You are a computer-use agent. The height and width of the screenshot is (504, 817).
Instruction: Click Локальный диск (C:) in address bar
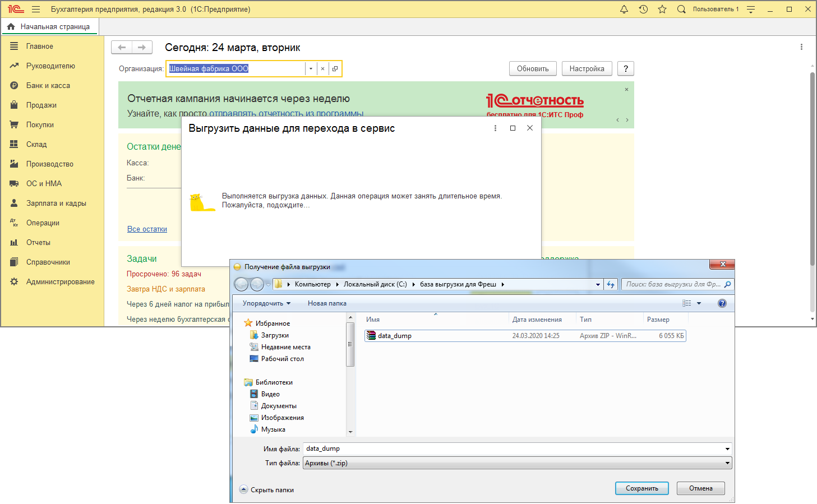click(x=375, y=284)
